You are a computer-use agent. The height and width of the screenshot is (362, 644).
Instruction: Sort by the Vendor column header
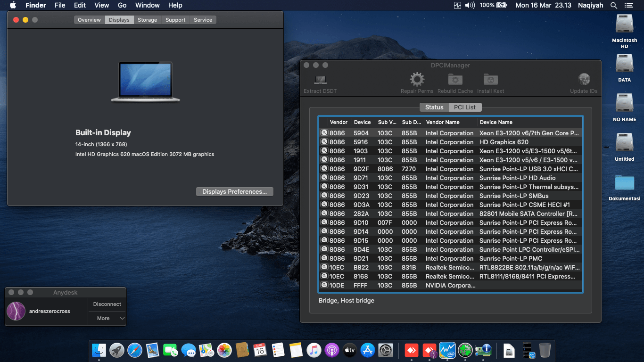click(x=340, y=122)
